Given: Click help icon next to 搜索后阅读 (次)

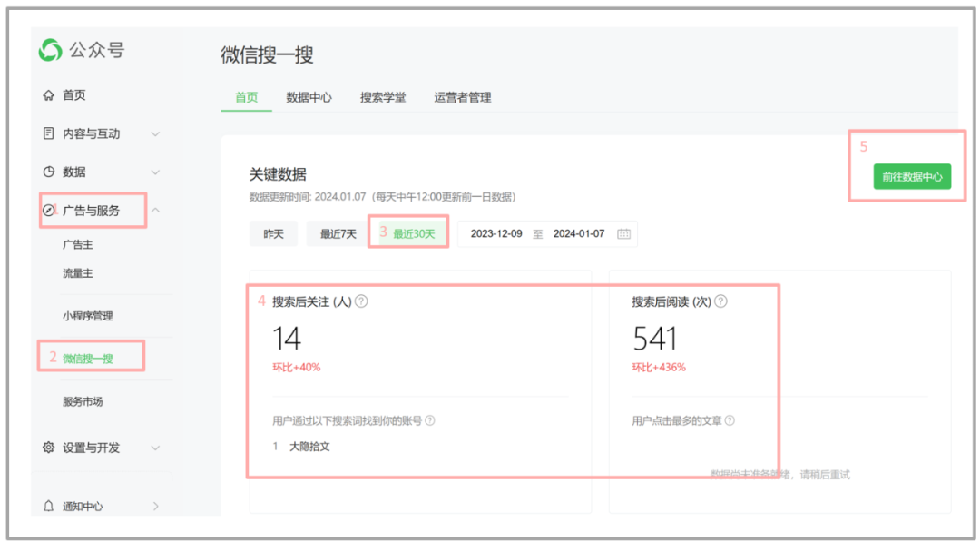Looking at the screenshot, I should pyautogui.click(x=720, y=301).
